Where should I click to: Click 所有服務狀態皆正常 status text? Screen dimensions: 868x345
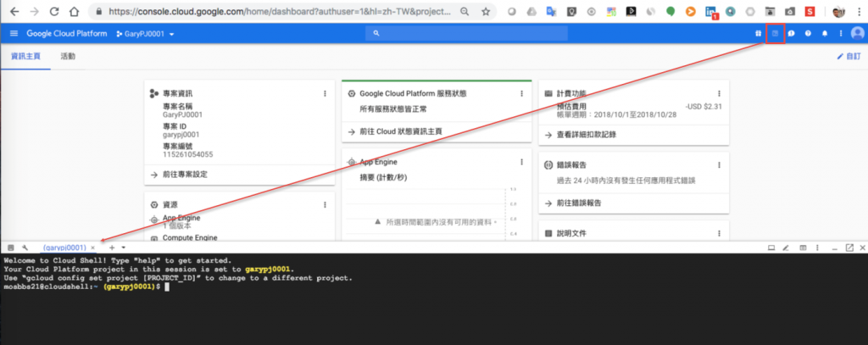tap(395, 109)
